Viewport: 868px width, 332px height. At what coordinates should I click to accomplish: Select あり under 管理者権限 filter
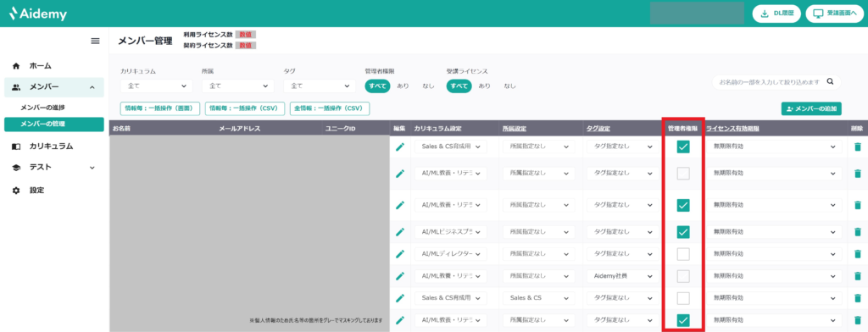(x=403, y=86)
